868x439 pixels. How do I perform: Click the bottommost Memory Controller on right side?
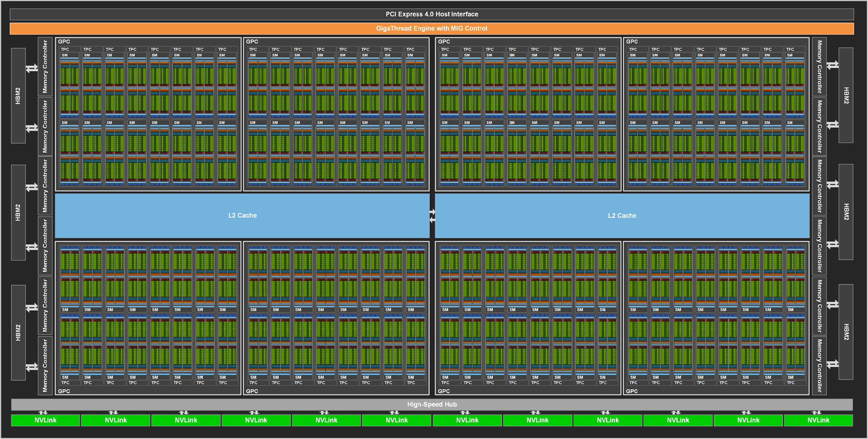(x=819, y=365)
